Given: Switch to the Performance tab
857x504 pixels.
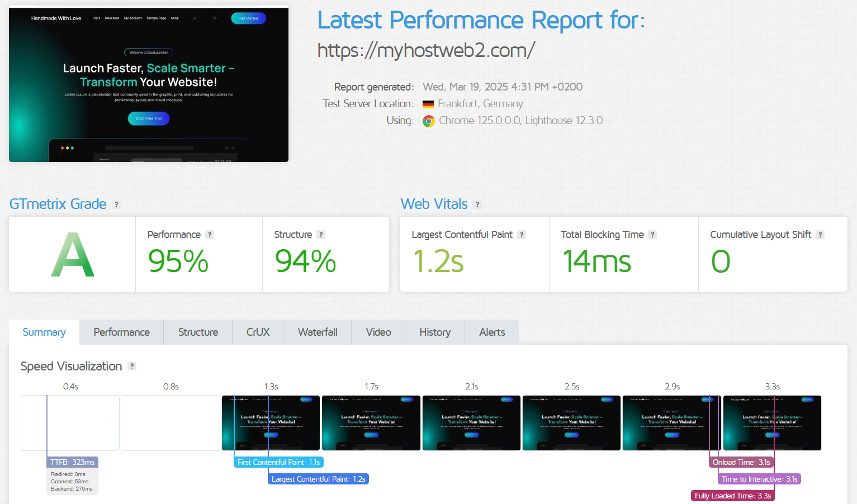Looking at the screenshot, I should click(x=121, y=332).
